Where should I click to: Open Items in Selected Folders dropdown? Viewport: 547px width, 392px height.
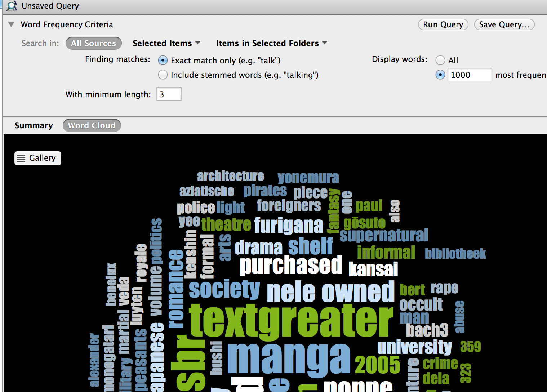pyautogui.click(x=271, y=43)
